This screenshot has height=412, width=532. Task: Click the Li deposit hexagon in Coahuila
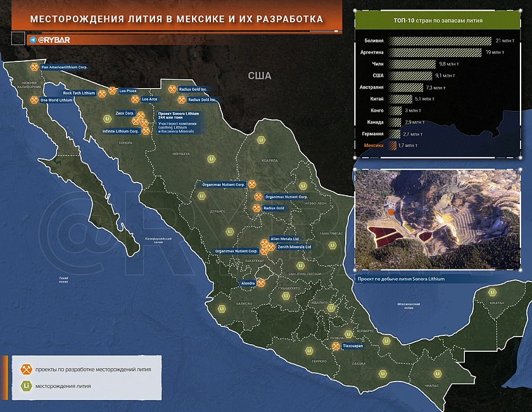(260, 140)
